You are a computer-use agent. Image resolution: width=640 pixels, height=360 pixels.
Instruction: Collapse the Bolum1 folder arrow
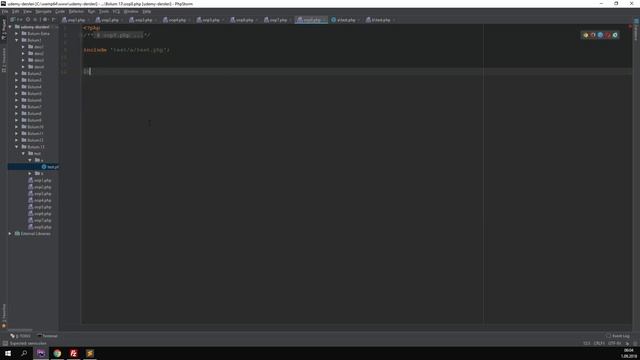click(x=17, y=40)
